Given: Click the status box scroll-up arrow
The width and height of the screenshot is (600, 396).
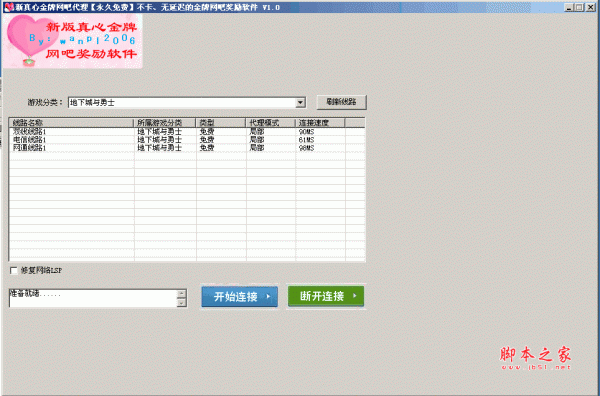Looking at the screenshot, I should [182, 294].
